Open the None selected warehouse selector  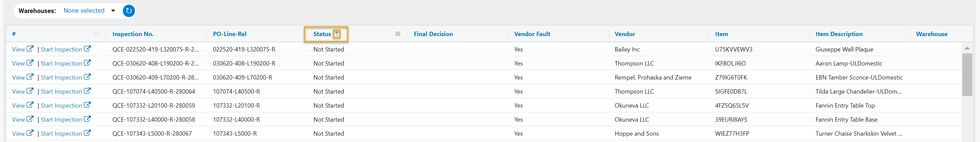point(84,11)
